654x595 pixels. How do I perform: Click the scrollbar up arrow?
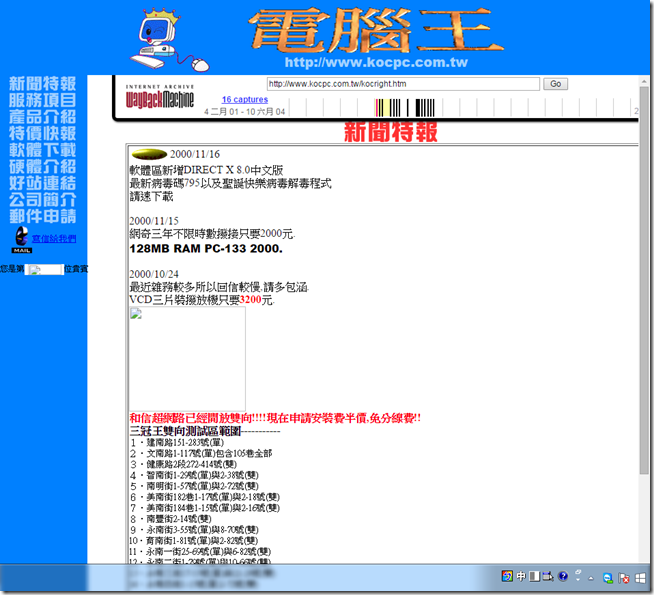(x=644, y=81)
